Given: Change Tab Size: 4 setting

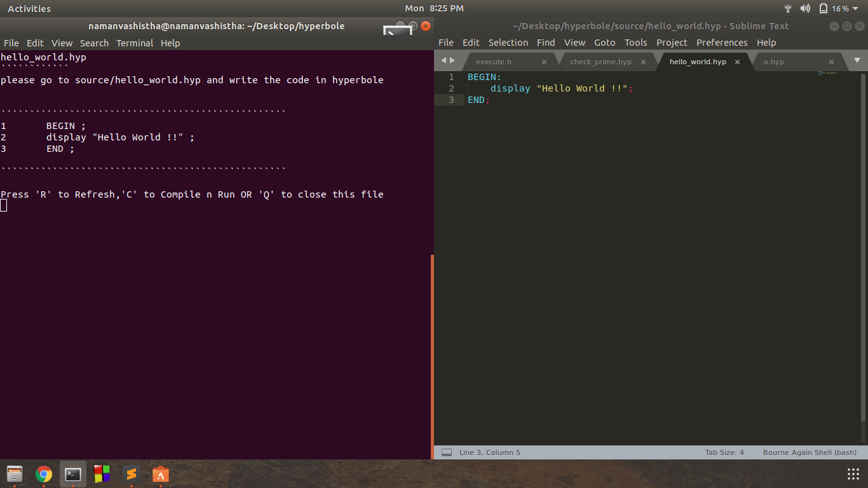Looking at the screenshot, I should tap(724, 452).
